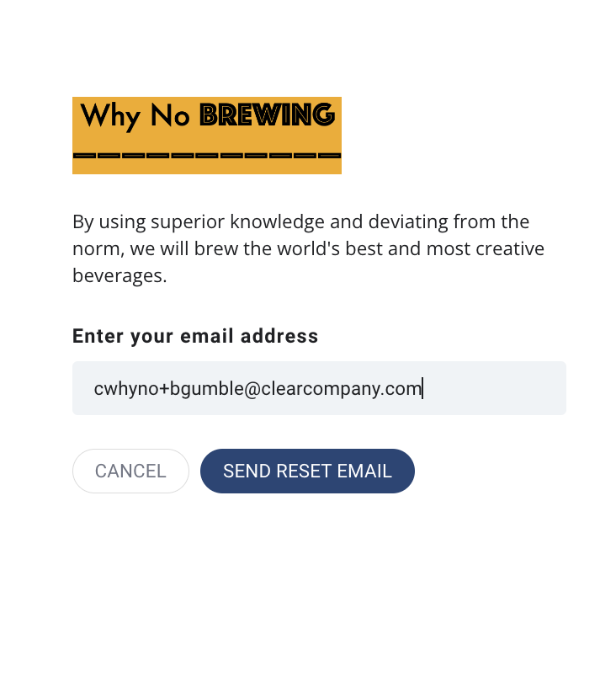Image resolution: width=616 pixels, height=682 pixels.
Task: Click the BREWING word in the logo
Action: pyautogui.click(x=267, y=115)
